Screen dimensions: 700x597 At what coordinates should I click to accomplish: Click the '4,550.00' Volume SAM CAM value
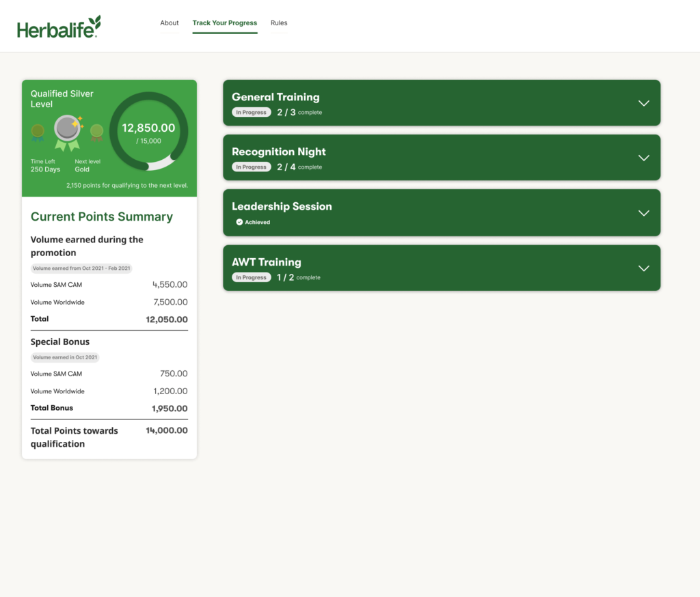170,285
